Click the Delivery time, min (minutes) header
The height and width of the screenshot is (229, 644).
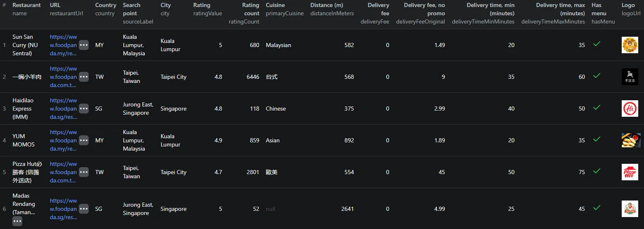(483, 13)
